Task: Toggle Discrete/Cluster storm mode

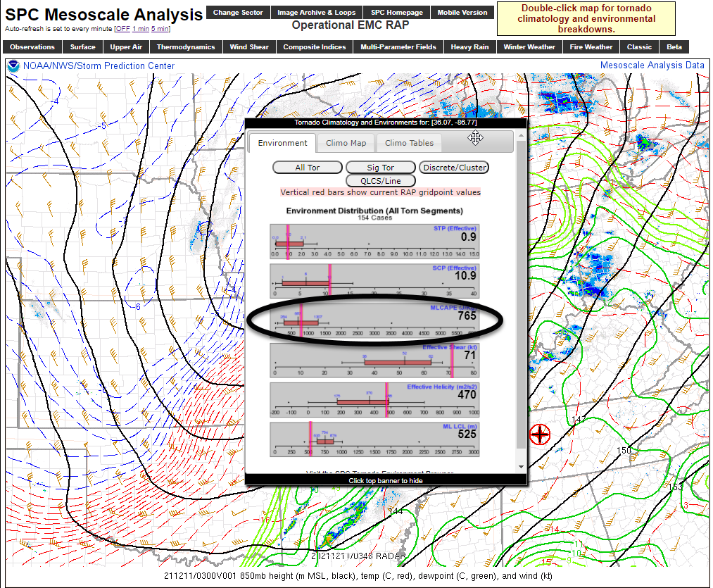Action: point(453,167)
